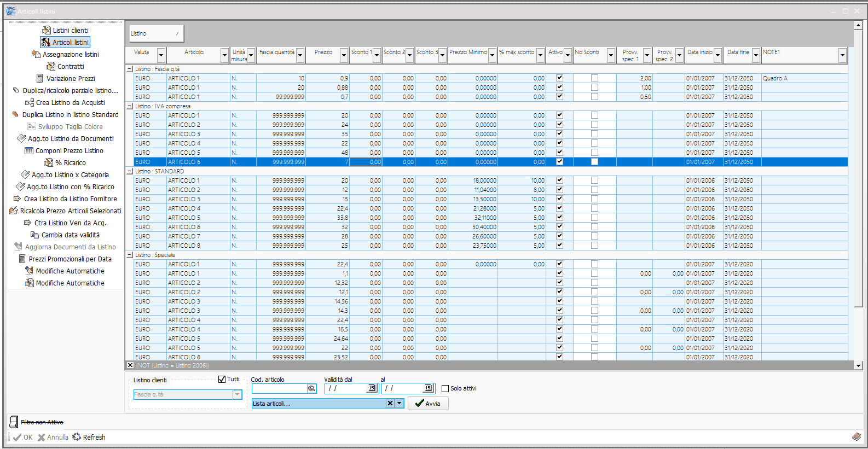The height and width of the screenshot is (449, 868).
Task: Open Assegnazione listini
Action: tap(65, 55)
